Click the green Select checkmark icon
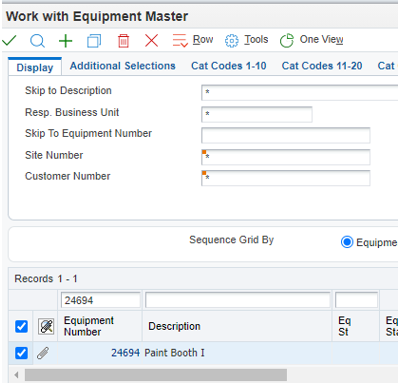Viewport: 400px width, 385px height. [x=9, y=40]
